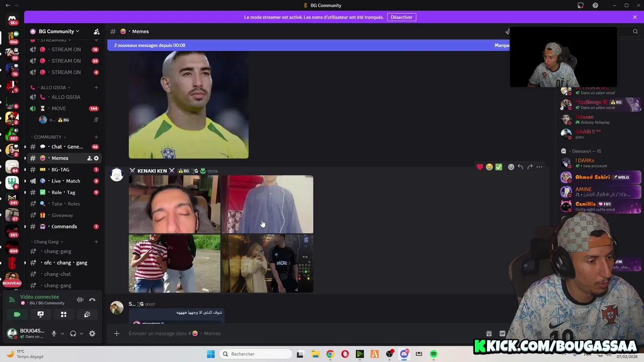Open the Brazil jersey player image
The width and height of the screenshot is (644, 362).
[x=189, y=105]
